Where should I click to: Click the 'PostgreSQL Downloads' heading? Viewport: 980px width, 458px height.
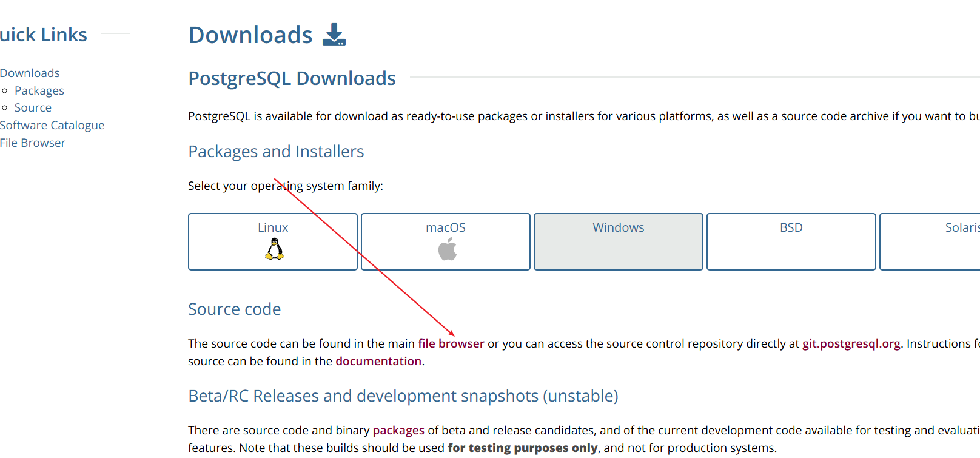tap(292, 78)
